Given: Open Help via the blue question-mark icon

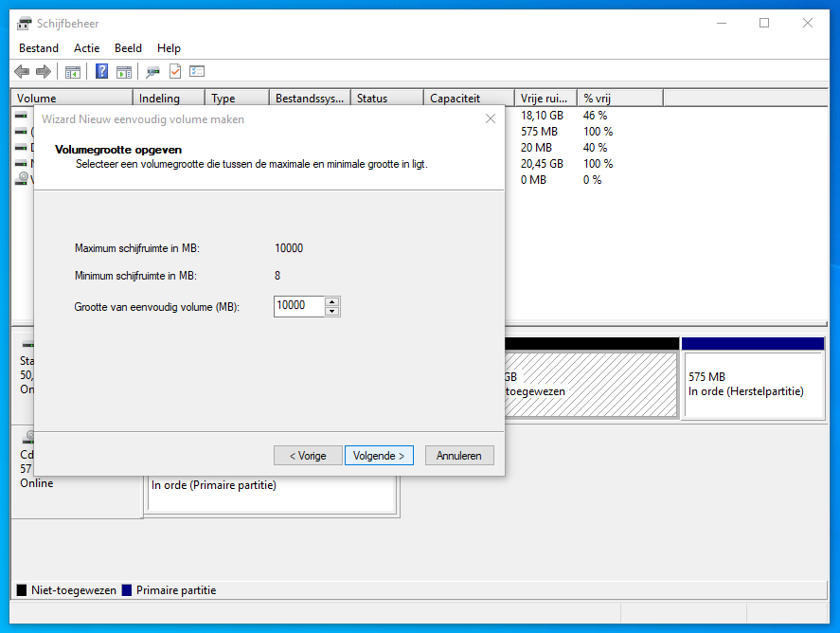Looking at the screenshot, I should tap(102, 72).
